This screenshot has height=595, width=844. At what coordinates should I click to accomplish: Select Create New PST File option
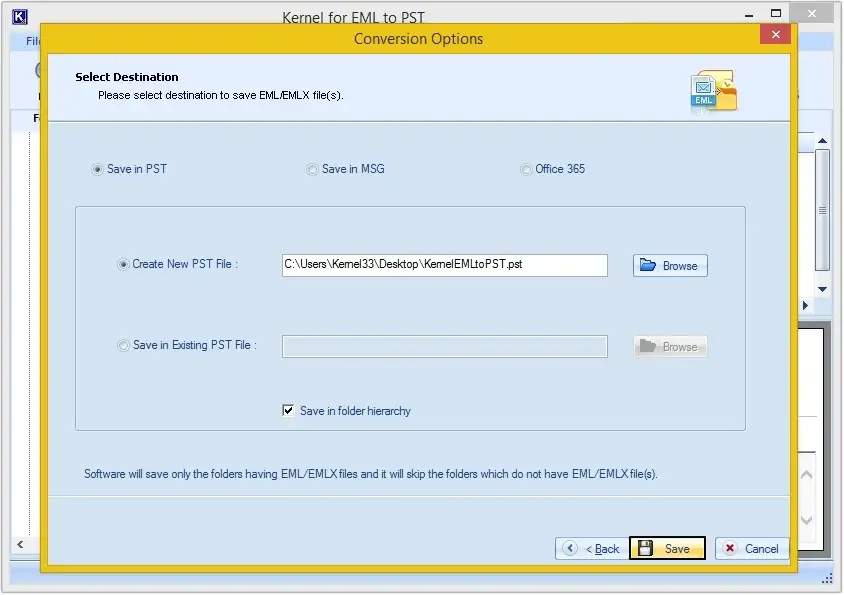pos(123,264)
